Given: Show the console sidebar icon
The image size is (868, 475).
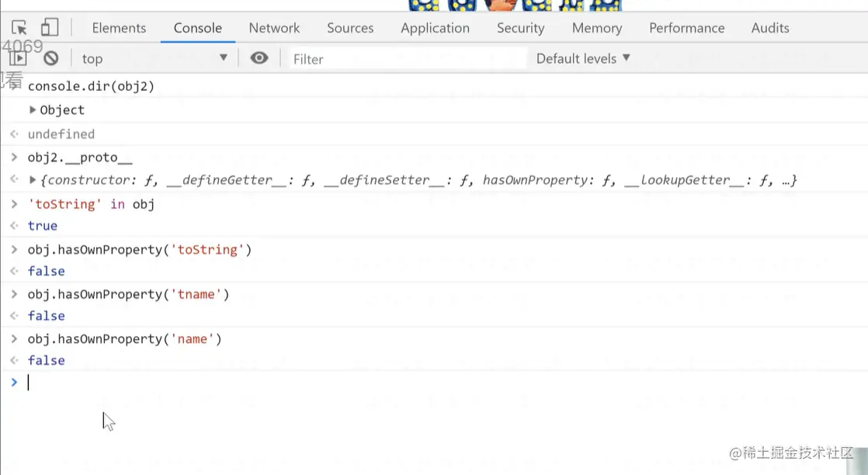Looking at the screenshot, I should (x=18, y=58).
